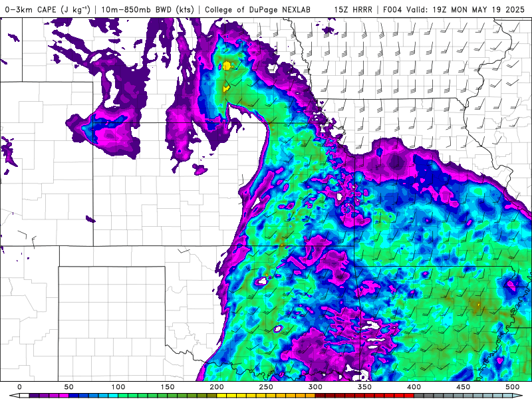
Task: Click the "15Z HRRR" model run label
Action: pos(353,9)
